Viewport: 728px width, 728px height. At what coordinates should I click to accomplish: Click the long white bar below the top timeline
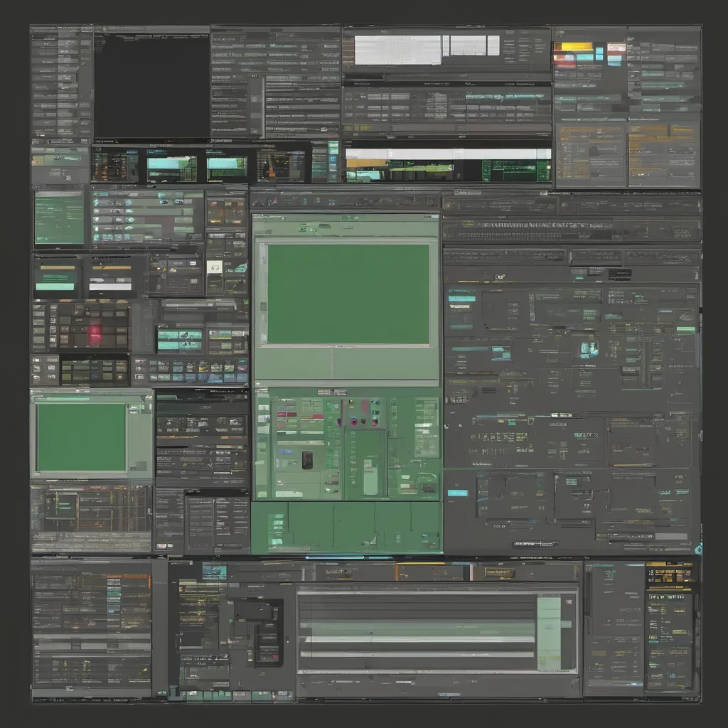point(448,154)
